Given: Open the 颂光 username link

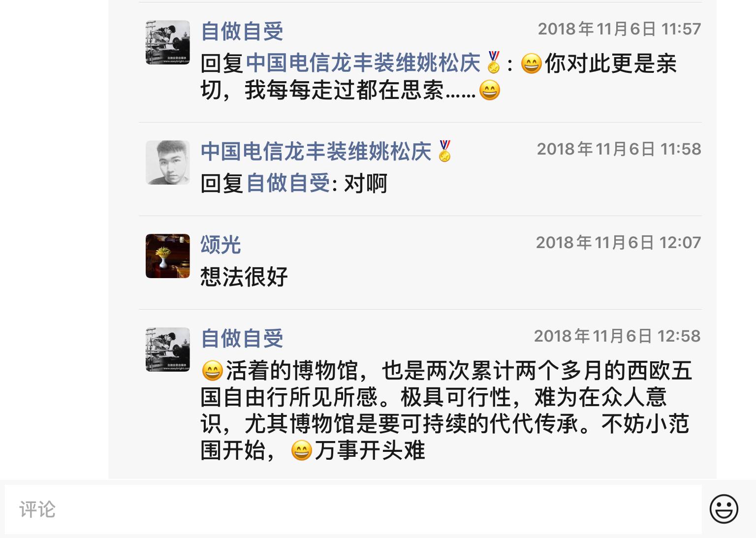Looking at the screenshot, I should pyautogui.click(x=220, y=245).
